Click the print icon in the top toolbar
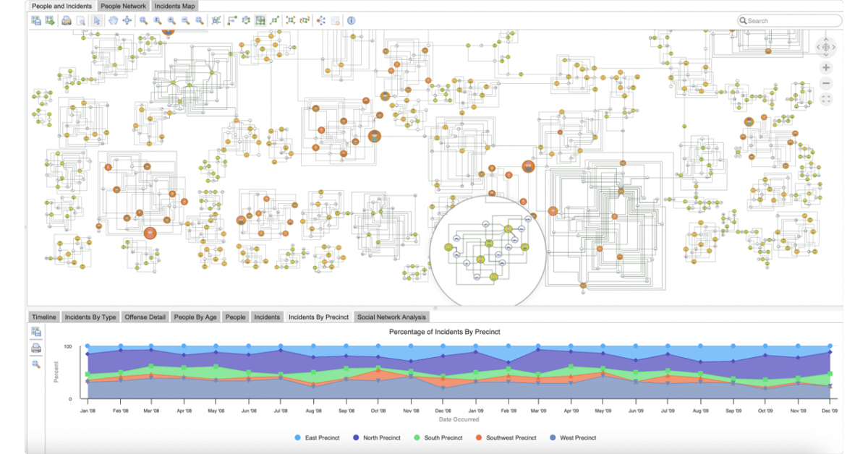 point(66,21)
